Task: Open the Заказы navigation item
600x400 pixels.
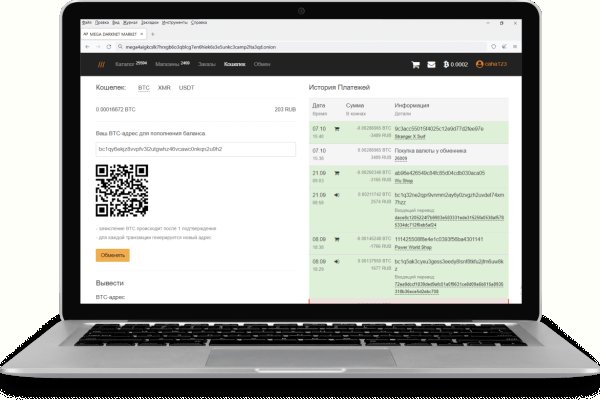Action: (x=206, y=64)
